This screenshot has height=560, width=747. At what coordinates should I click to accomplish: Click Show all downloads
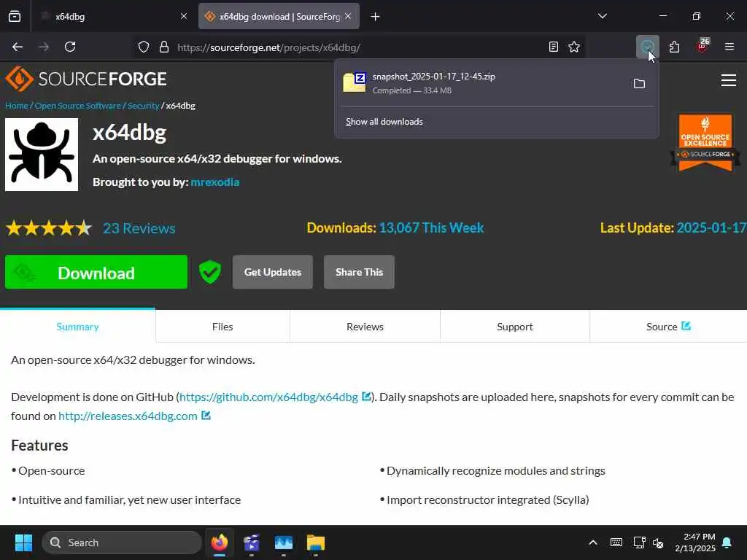(384, 122)
